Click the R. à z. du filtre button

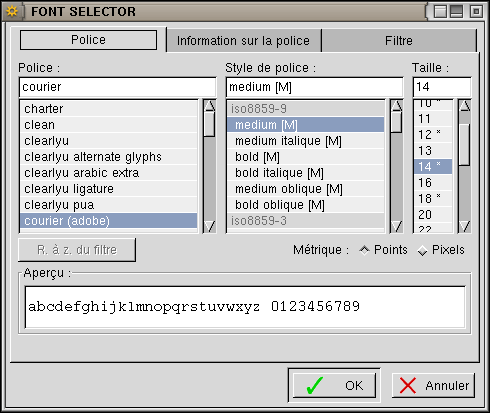77,250
